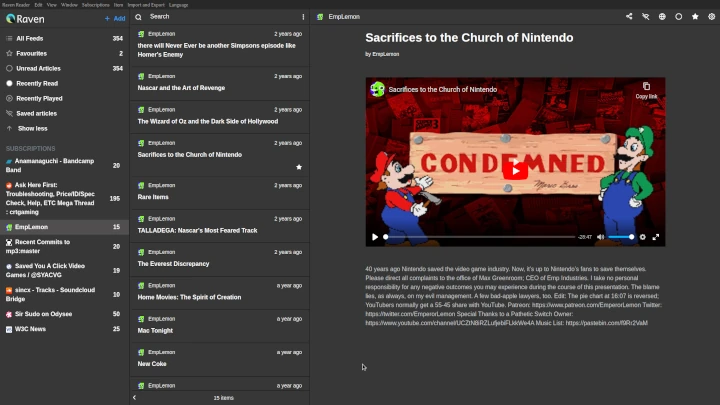Open Mac Tonight article

[220, 326]
